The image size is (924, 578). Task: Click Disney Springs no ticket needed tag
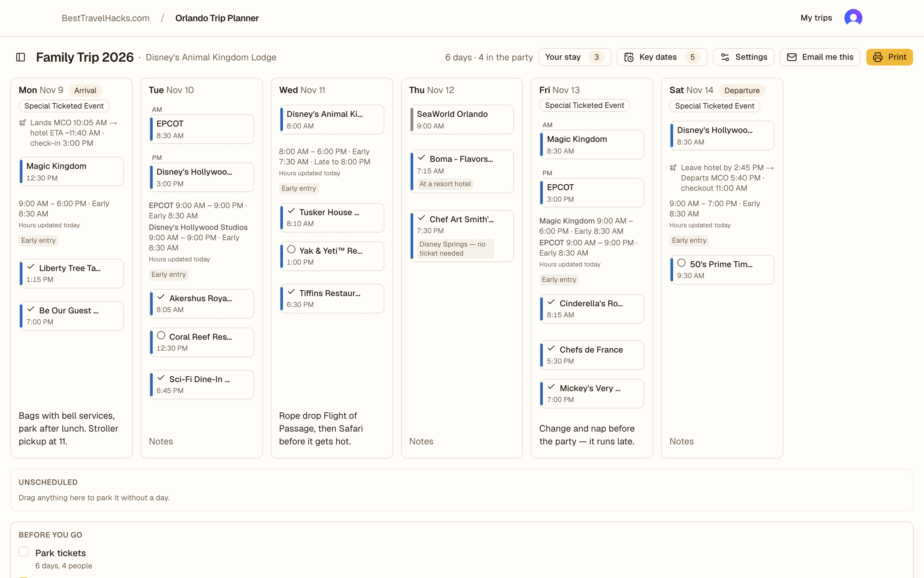coord(455,249)
